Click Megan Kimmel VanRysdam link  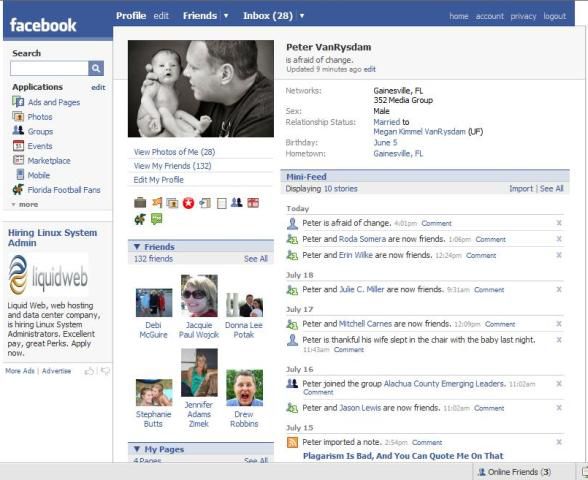[x=419, y=132]
